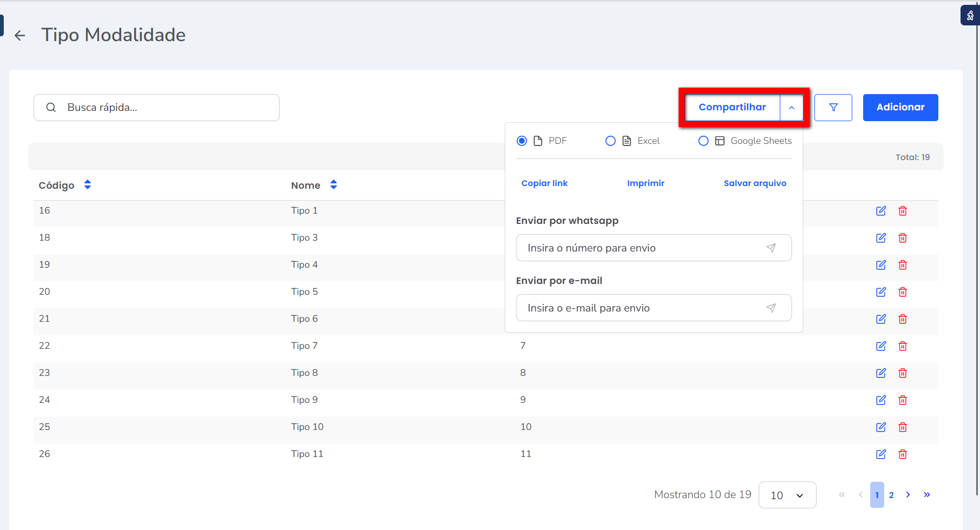Screen dimensions: 980x530
Task: Delete the Tipo 3 row
Action: coord(902,238)
